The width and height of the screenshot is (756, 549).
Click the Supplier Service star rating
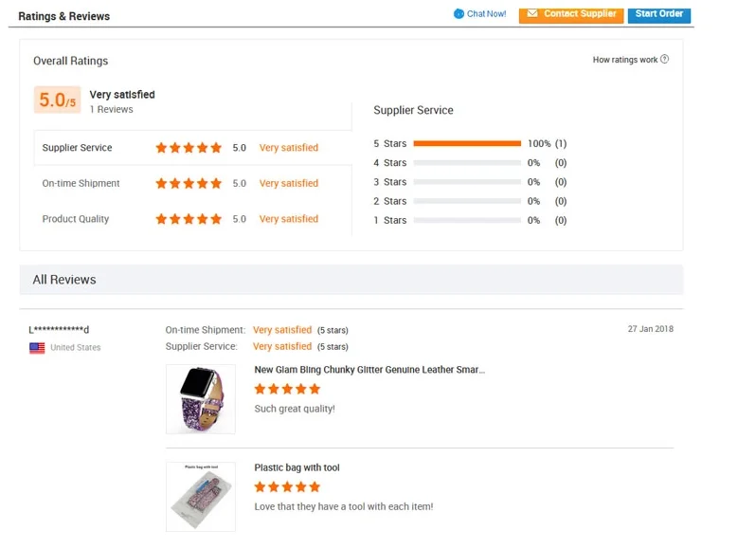(189, 148)
